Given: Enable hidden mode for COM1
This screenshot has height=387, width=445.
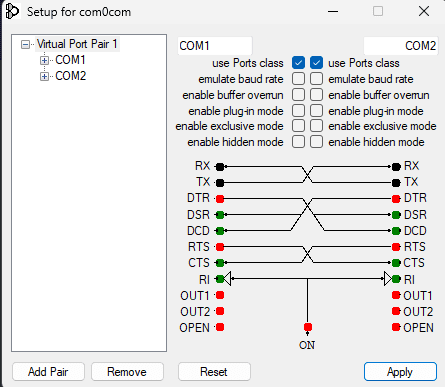Looking at the screenshot, I should (x=298, y=142).
